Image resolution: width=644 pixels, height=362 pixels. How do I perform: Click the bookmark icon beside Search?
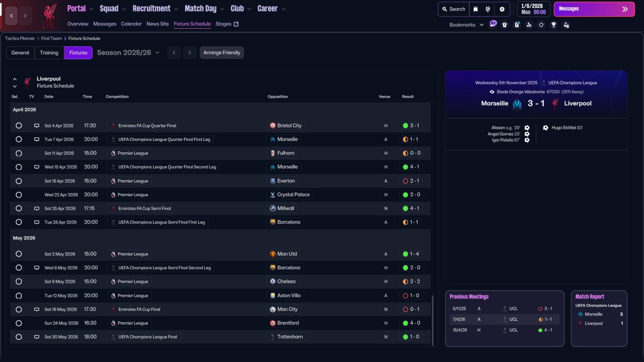(475, 9)
